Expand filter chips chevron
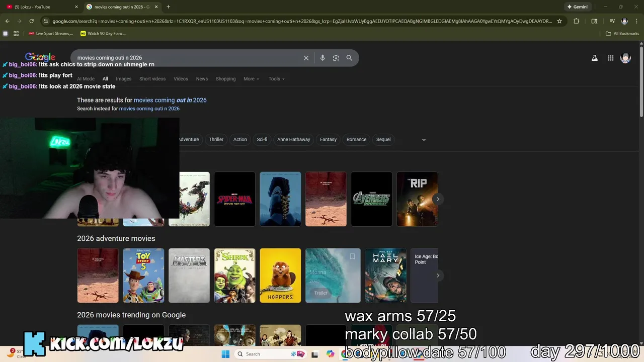 tap(424, 140)
